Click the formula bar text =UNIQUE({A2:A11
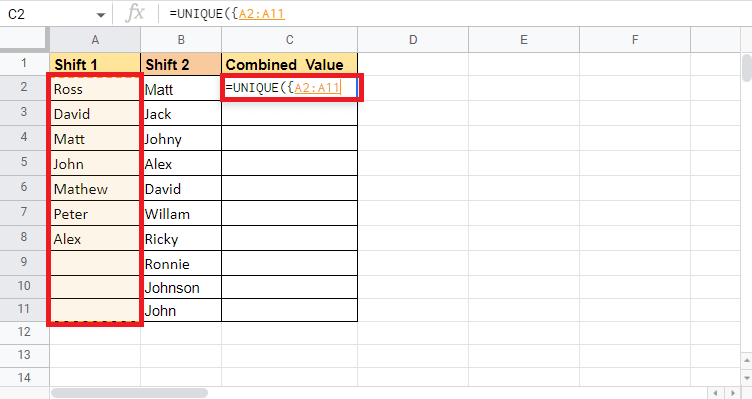Screen dimensions: 752x399 tap(227, 14)
